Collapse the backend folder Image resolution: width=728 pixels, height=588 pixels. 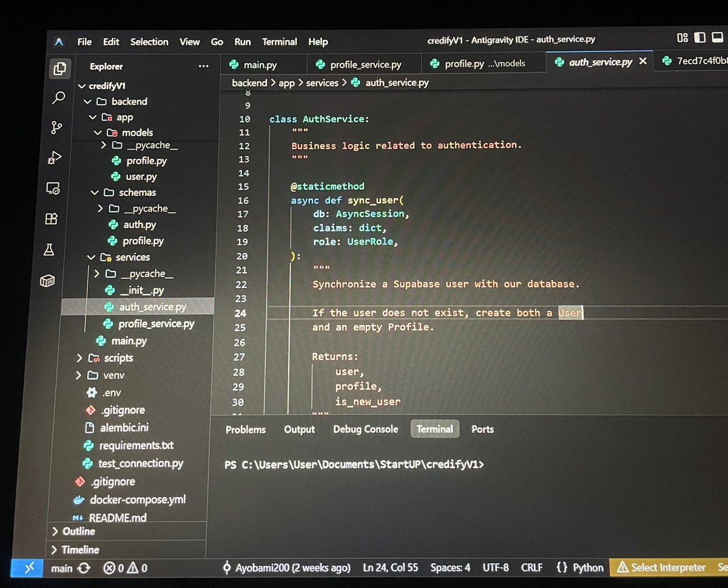(x=88, y=101)
